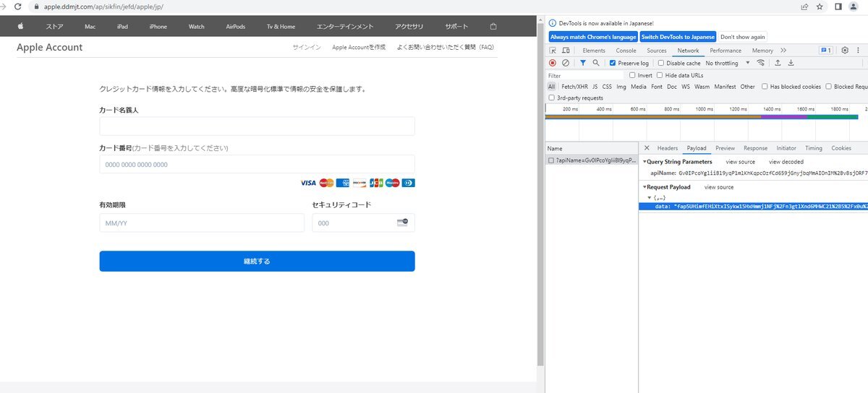
Task: Open the サインイン sign-in link
Action: (x=307, y=47)
